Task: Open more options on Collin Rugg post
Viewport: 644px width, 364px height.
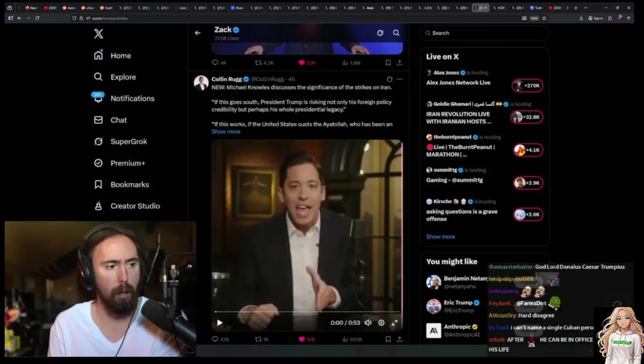Action: pyautogui.click(x=400, y=79)
